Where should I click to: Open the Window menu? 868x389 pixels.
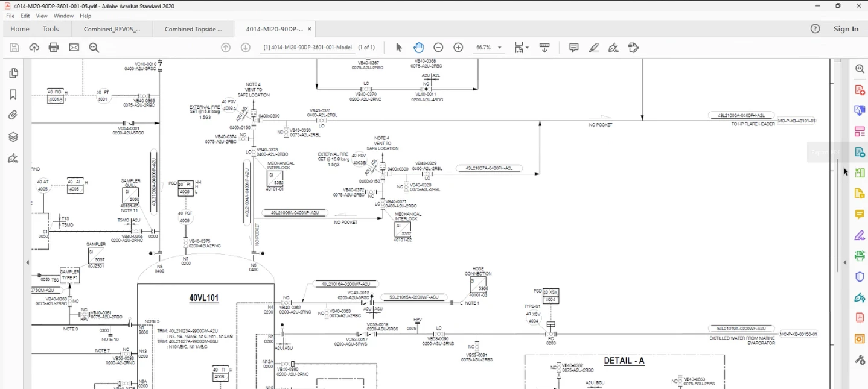click(x=64, y=16)
